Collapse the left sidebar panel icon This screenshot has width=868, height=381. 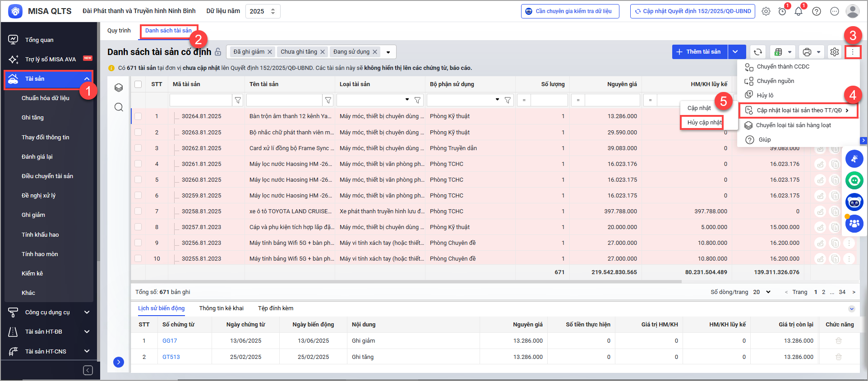pos(88,370)
